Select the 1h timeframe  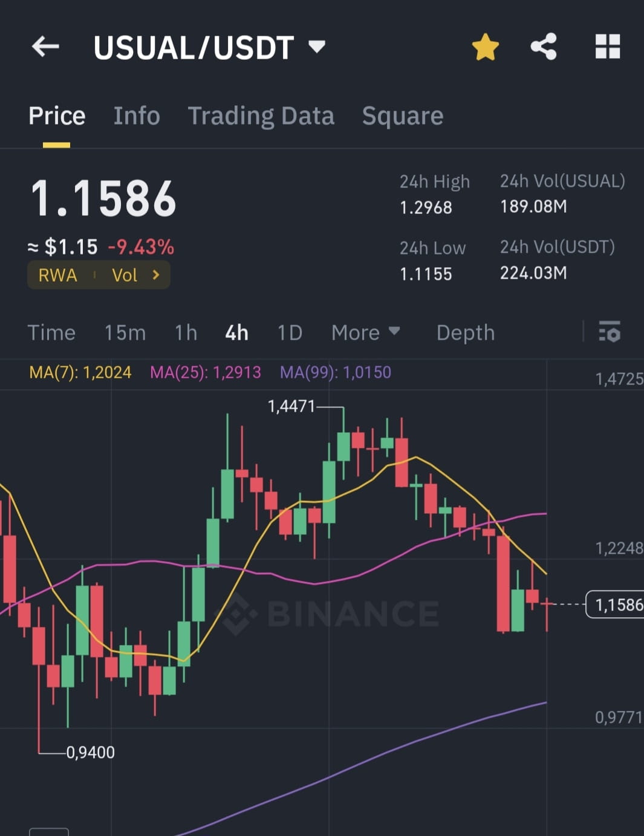pos(186,332)
